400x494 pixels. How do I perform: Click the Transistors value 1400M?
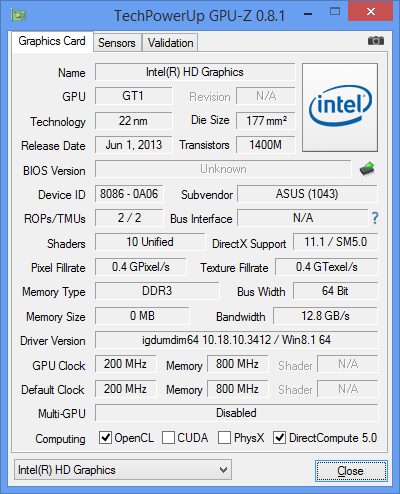[x=266, y=145]
